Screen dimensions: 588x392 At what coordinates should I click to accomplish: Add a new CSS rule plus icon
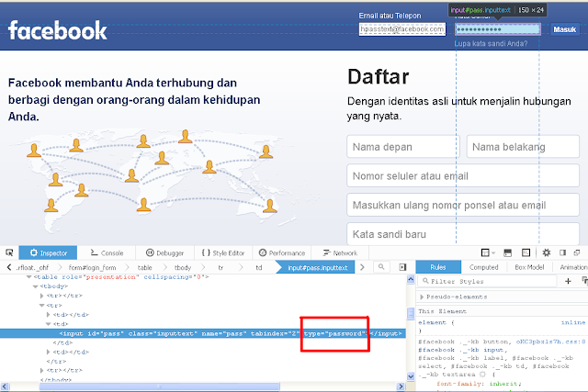(x=568, y=281)
